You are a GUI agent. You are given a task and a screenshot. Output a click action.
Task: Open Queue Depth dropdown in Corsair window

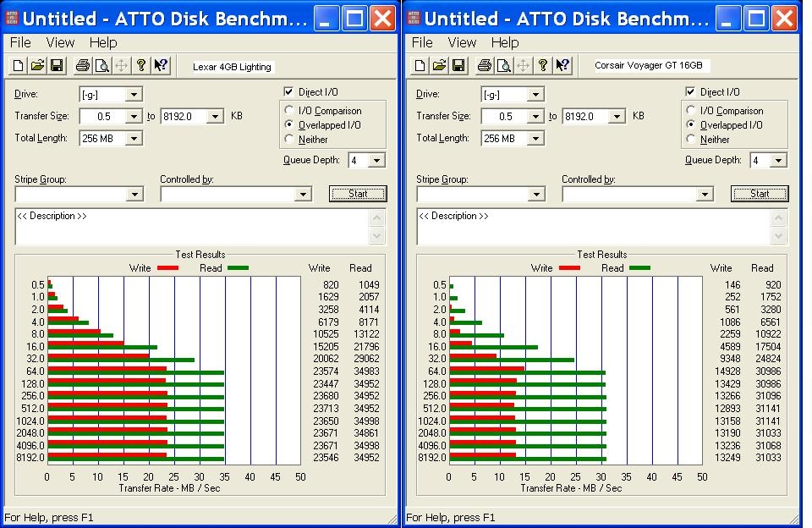778,160
